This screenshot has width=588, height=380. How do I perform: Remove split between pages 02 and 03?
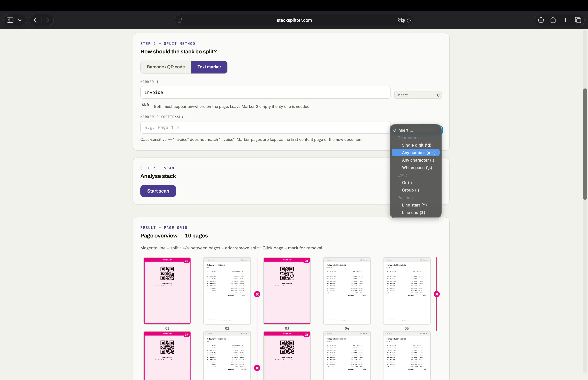(257, 294)
